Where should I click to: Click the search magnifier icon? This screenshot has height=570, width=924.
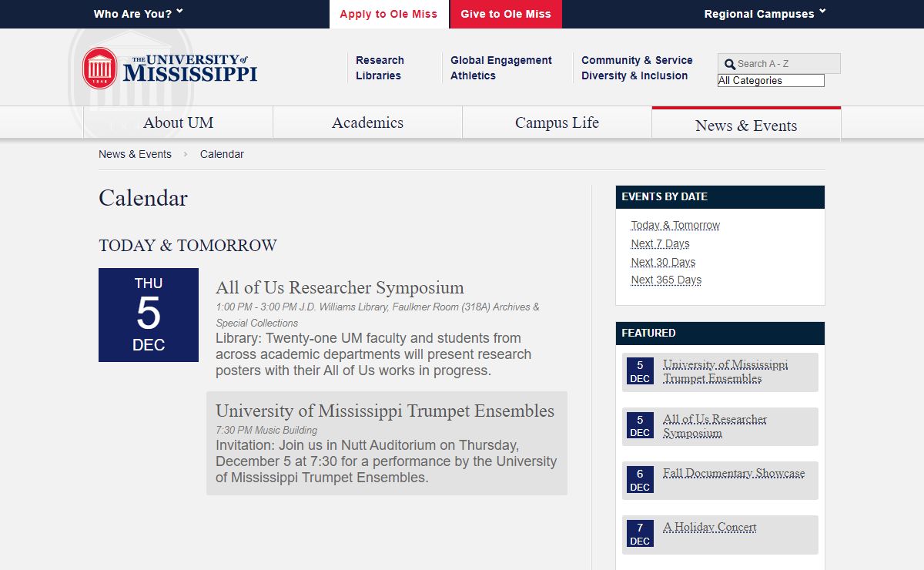click(729, 65)
